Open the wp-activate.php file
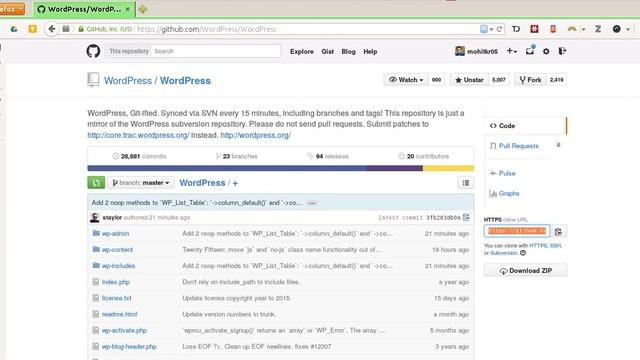Image resolution: width=640 pixels, height=360 pixels. click(x=124, y=330)
